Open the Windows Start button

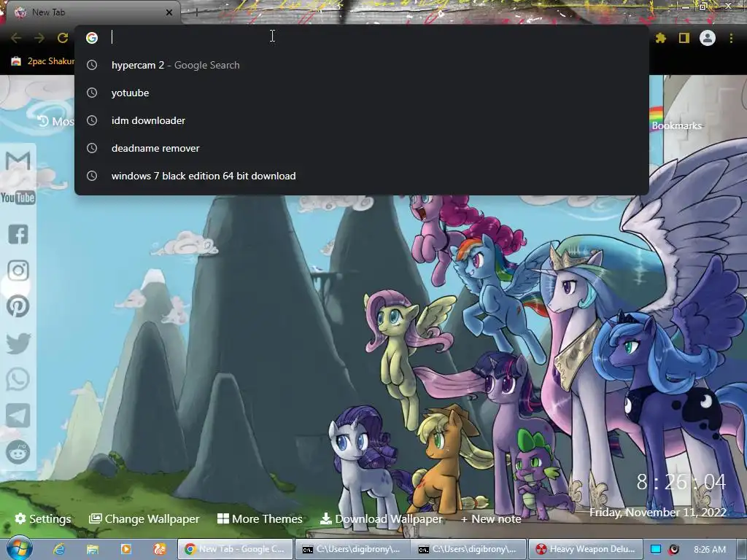click(x=19, y=548)
